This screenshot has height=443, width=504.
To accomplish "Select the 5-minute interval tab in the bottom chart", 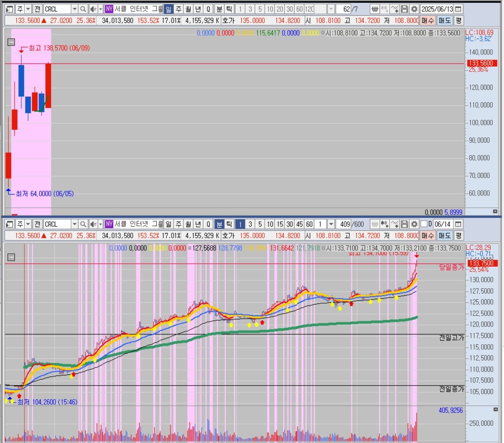I will point(260,224).
